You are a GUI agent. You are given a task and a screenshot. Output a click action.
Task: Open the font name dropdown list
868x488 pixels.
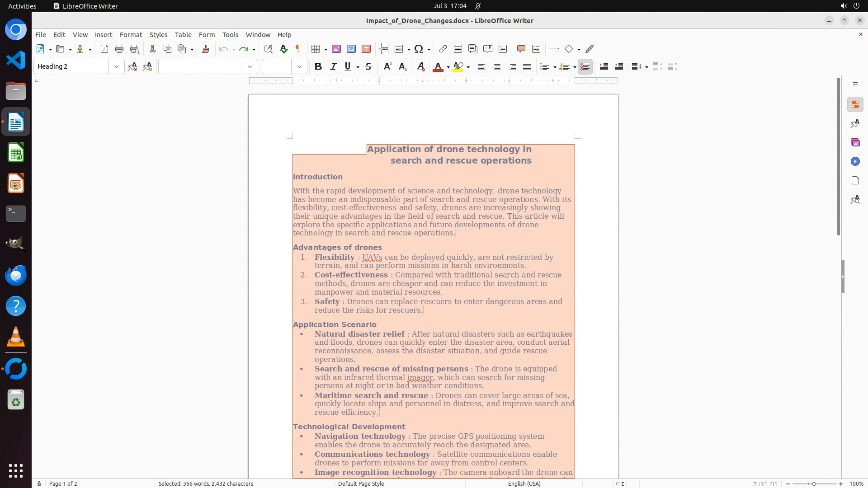[x=250, y=67]
